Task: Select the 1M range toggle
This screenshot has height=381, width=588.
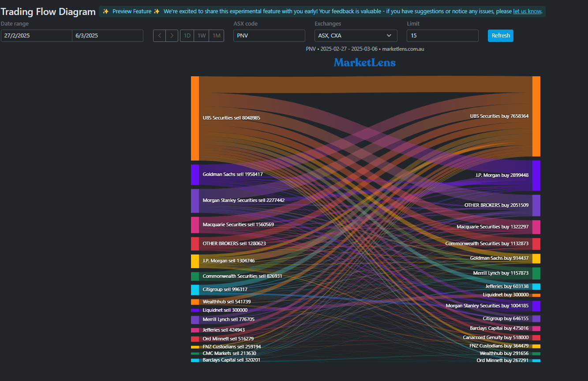Action: 217,36
